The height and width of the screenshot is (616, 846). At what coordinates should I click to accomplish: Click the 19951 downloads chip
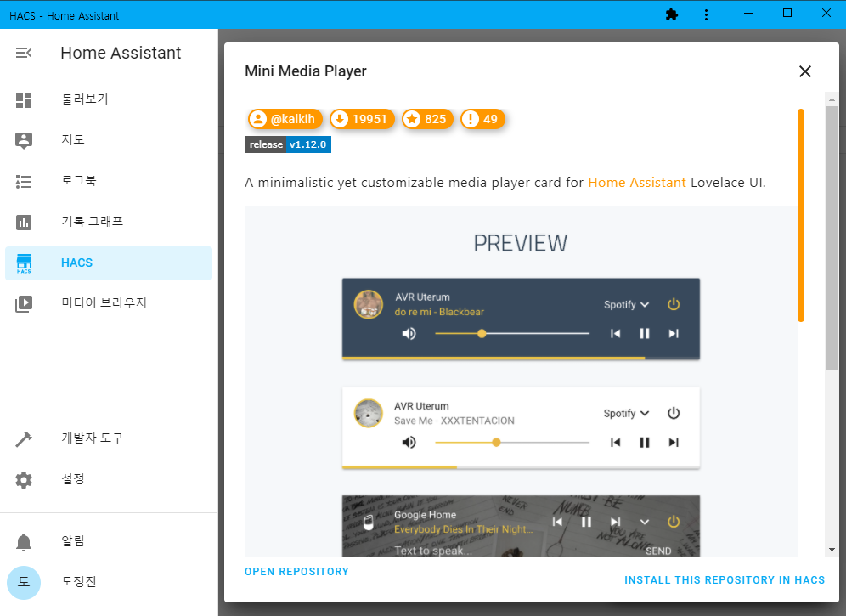click(x=362, y=119)
